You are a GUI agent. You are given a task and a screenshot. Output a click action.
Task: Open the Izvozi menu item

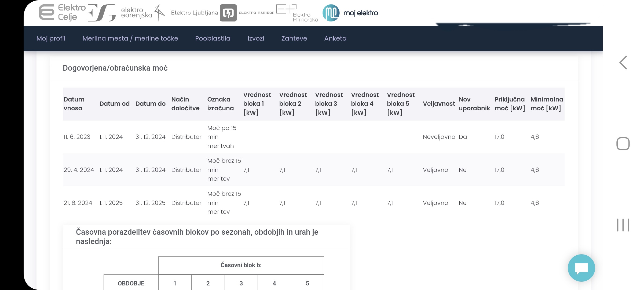click(256, 38)
